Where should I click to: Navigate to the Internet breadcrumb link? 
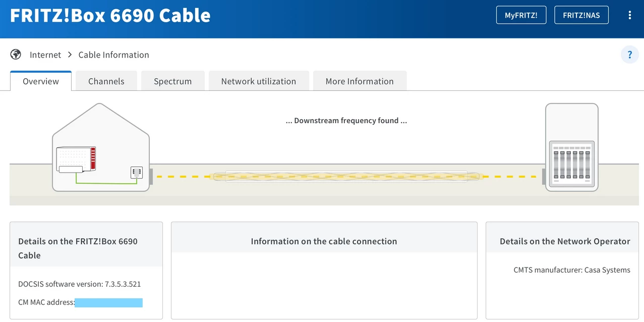45,55
